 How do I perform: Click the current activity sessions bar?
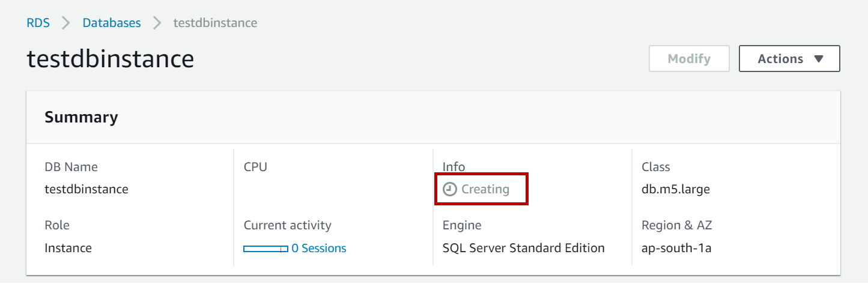coord(265,249)
